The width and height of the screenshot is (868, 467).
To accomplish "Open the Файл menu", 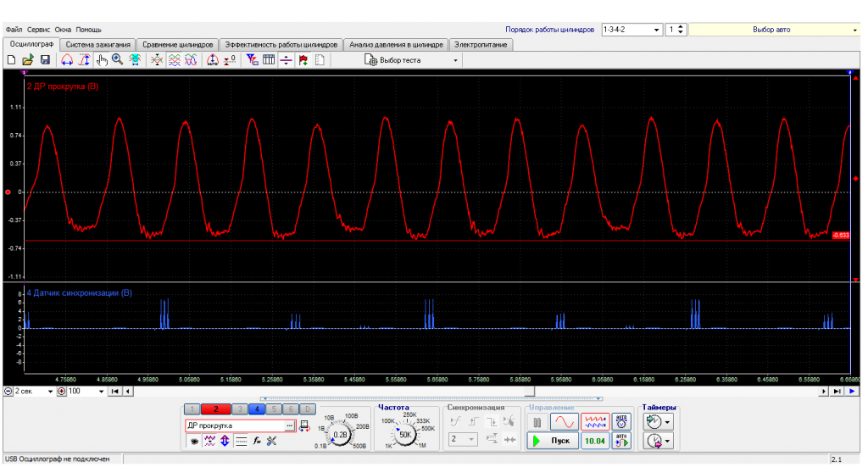I will pyautogui.click(x=14, y=30).
